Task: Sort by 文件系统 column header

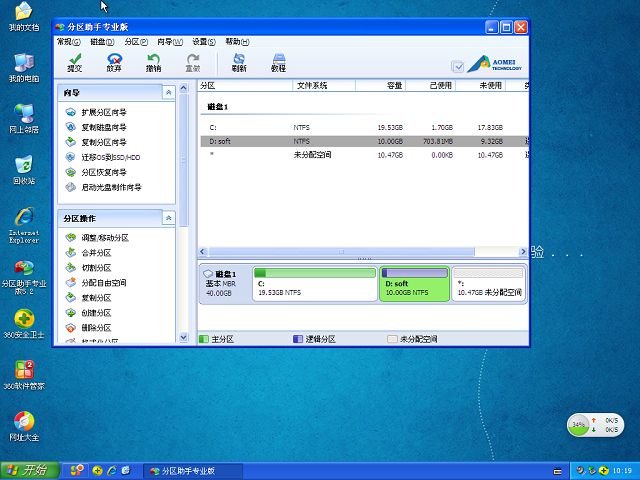Action: (324, 86)
